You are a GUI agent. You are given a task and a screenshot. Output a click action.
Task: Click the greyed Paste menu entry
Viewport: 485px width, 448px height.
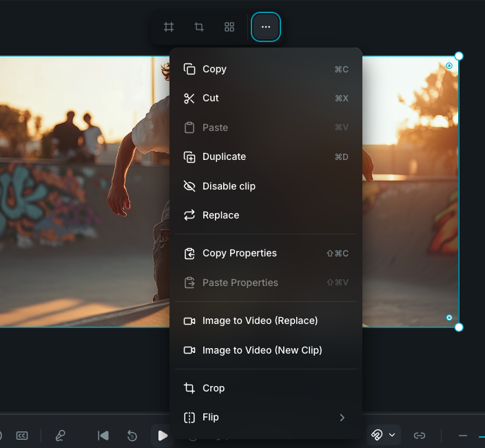coord(266,128)
